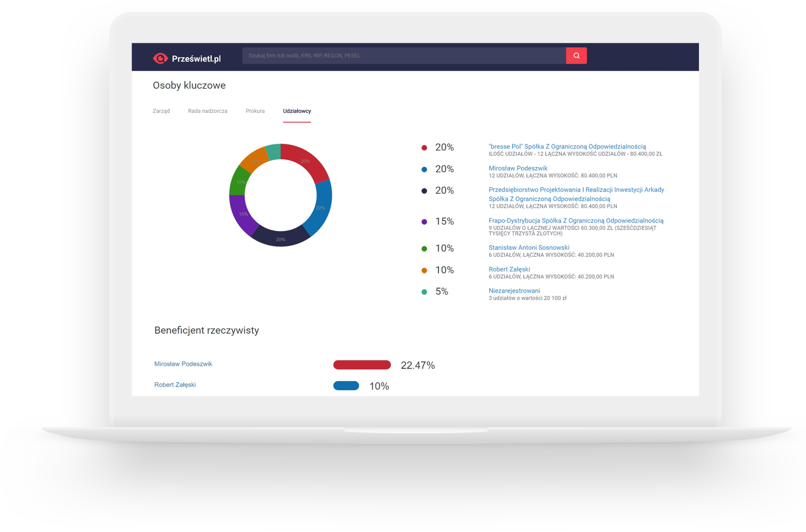
Task: Click the dark navy donut chart segment
Action: pos(280,238)
